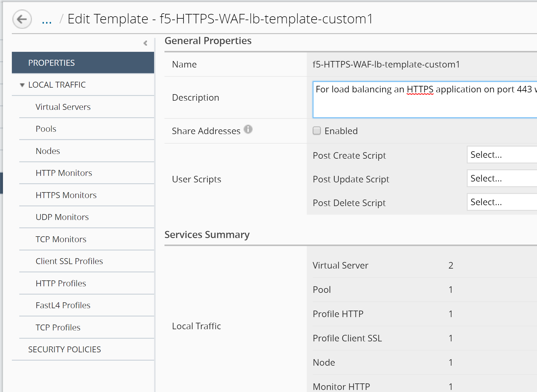The height and width of the screenshot is (392, 537).
Task: Collapse the LOCAL TRAFFIC section
Action: (x=22, y=85)
